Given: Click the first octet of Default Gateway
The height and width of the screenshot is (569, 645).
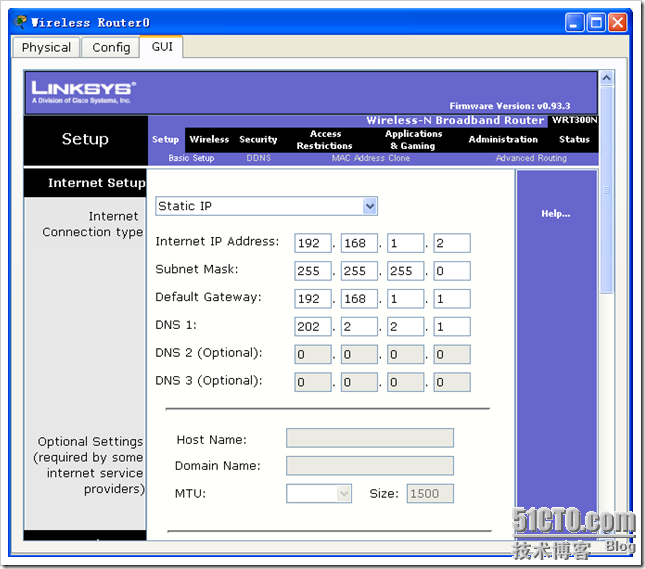Looking at the screenshot, I should (313, 299).
